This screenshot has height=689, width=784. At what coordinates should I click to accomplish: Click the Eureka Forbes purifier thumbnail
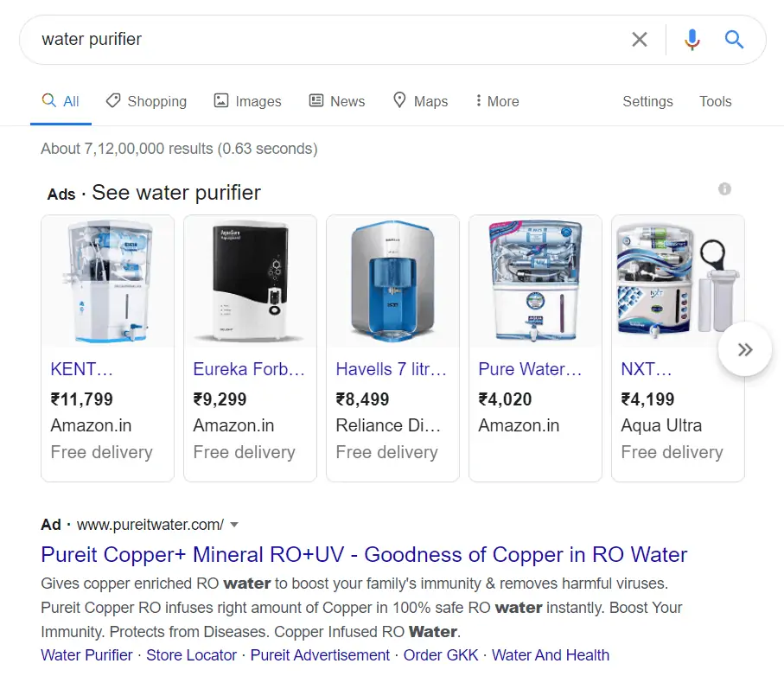pyautogui.click(x=250, y=281)
